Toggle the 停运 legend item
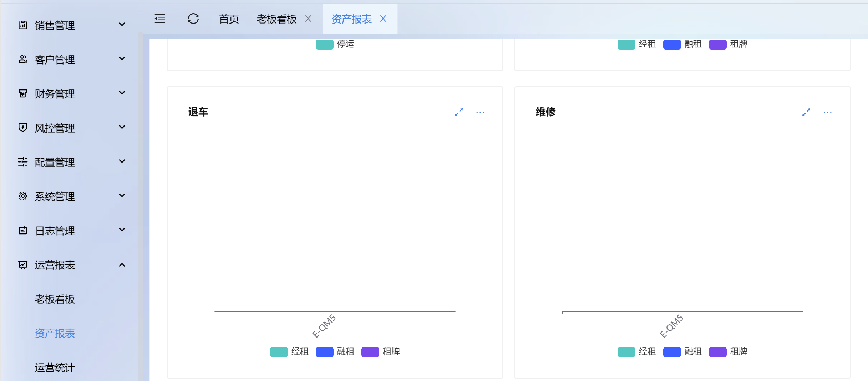 [335, 44]
